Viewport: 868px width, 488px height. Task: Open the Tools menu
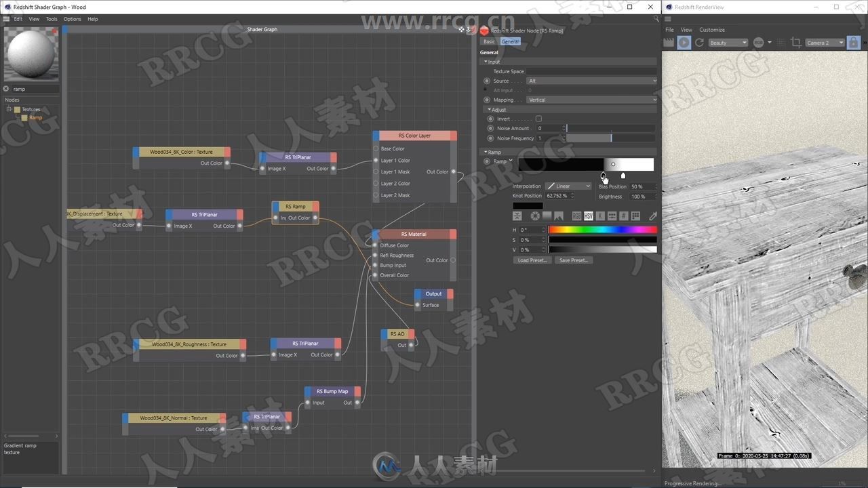[52, 19]
